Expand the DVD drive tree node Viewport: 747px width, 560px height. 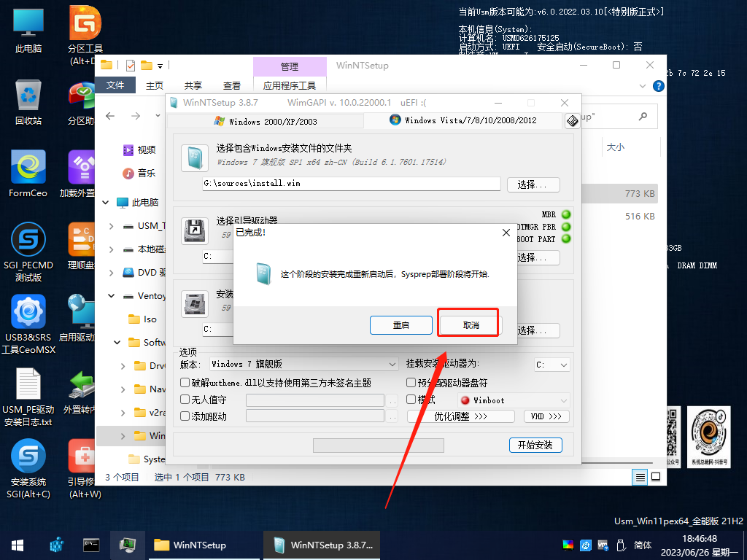[x=112, y=273]
